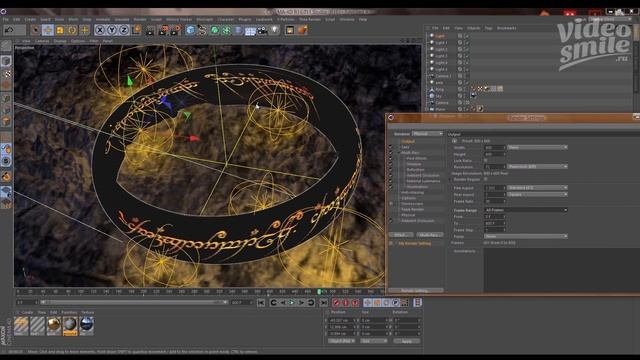The image size is (640, 360).
Task: Click the Effect... button
Action: [401, 235]
